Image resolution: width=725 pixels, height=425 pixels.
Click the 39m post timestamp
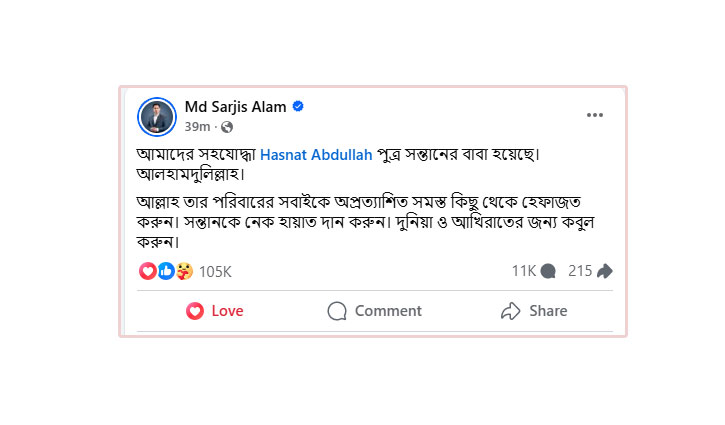197,127
